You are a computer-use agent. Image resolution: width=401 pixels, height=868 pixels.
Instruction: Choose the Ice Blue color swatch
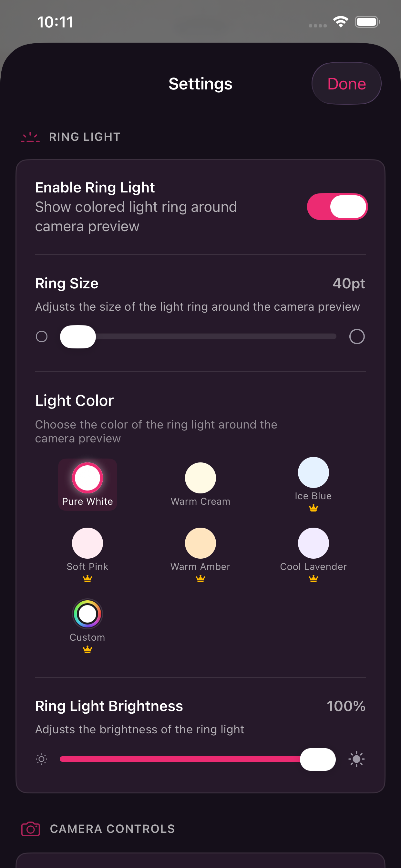click(x=313, y=472)
